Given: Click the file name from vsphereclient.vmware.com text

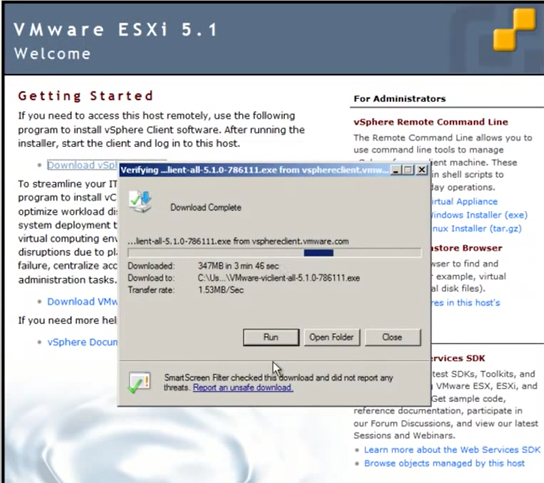Looking at the screenshot, I should [x=238, y=241].
